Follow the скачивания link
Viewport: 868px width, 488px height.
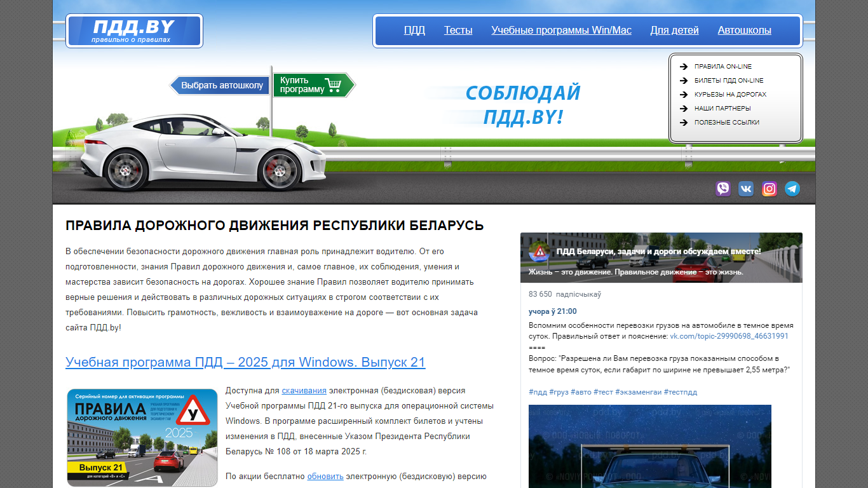coord(304,391)
